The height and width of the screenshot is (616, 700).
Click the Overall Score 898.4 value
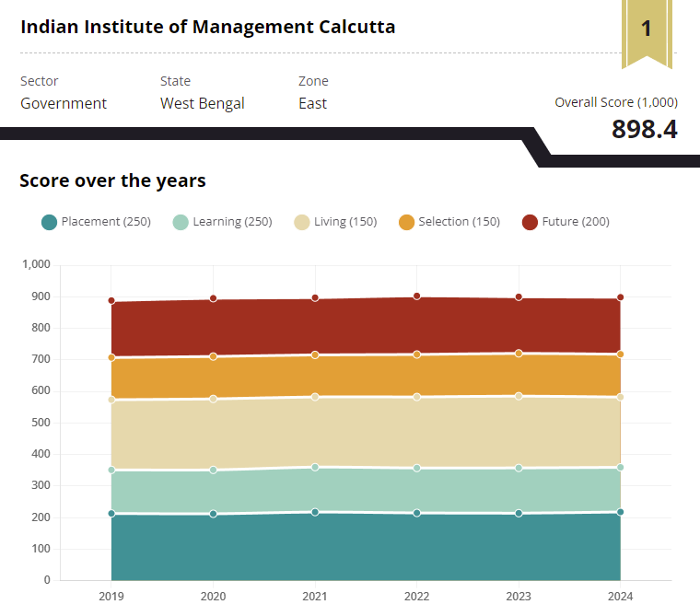pos(644,130)
